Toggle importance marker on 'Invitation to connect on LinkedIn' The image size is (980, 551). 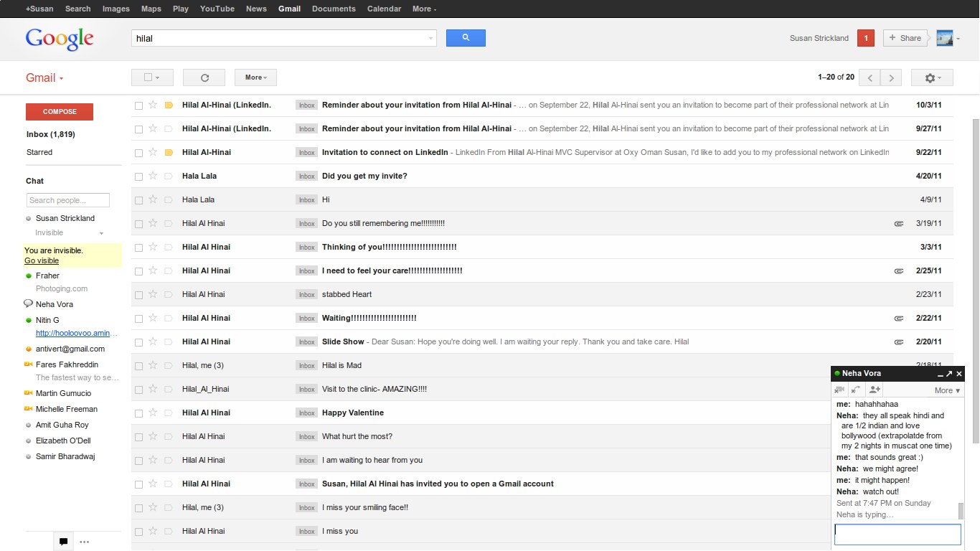click(x=169, y=152)
